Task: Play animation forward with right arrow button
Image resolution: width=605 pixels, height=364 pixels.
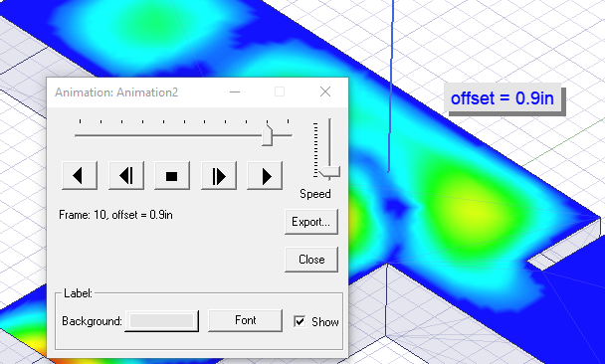Action: pos(265,176)
